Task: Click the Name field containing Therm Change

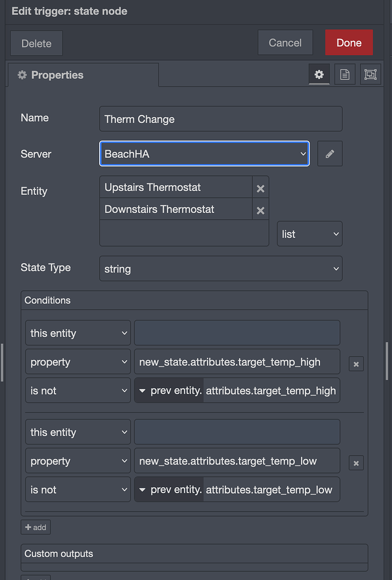Action: [x=221, y=119]
